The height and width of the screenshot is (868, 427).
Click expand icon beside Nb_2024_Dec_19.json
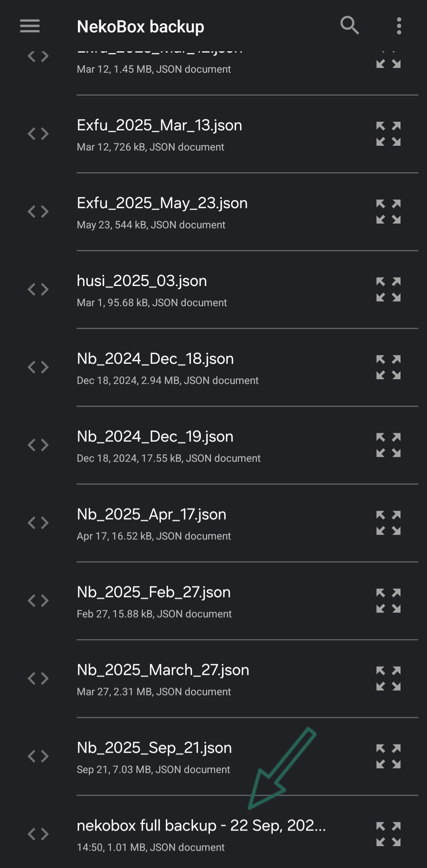(x=388, y=445)
